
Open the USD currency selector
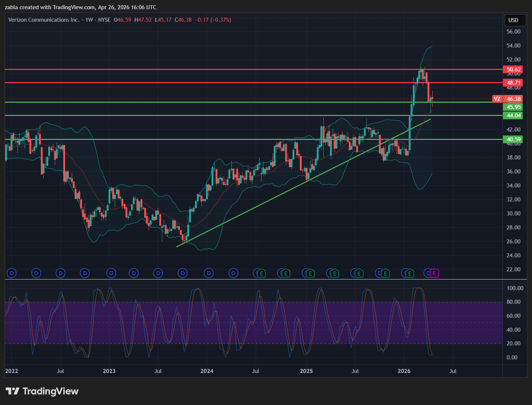513,20
